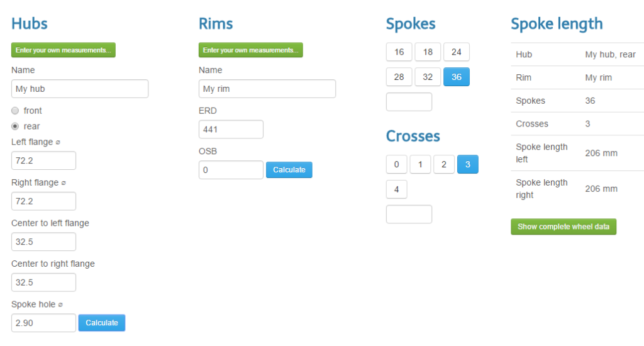Calculate the spoke hole diameter
Viewport: 644px width, 346px height.
[x=102, y=323]
